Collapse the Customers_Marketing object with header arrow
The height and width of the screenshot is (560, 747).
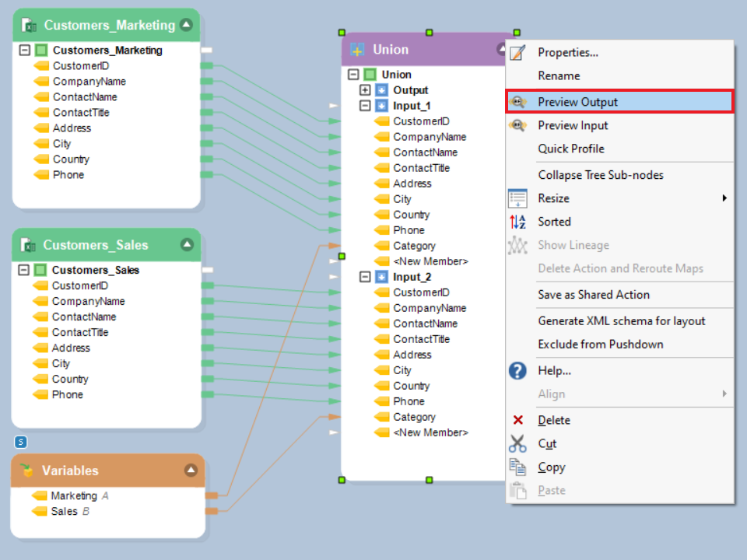pyautogui.click(x=185, y=25)
